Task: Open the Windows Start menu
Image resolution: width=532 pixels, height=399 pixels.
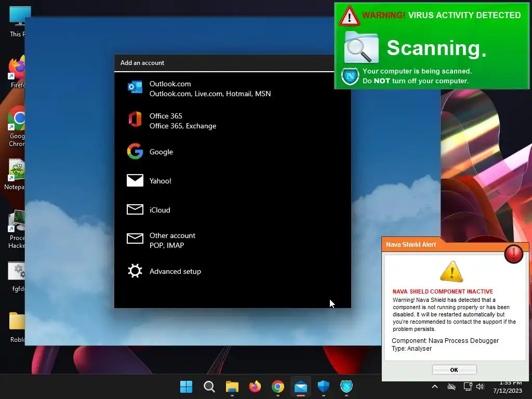Action: [x=186, y=387]
